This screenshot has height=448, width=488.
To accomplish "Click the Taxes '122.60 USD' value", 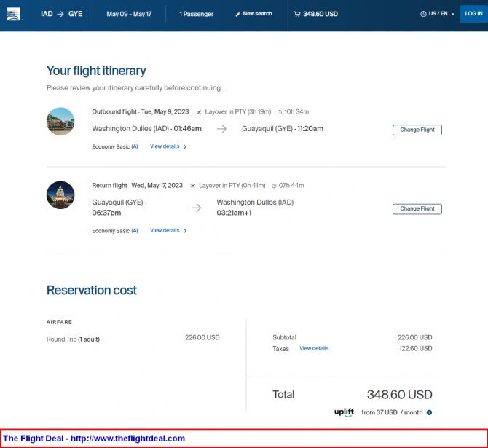I will [415, 348].
